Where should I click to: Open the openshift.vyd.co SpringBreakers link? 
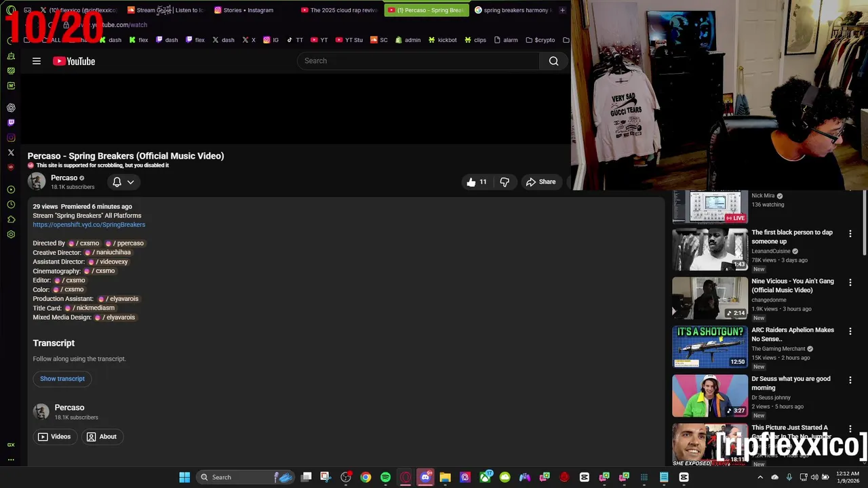(89, 224)
